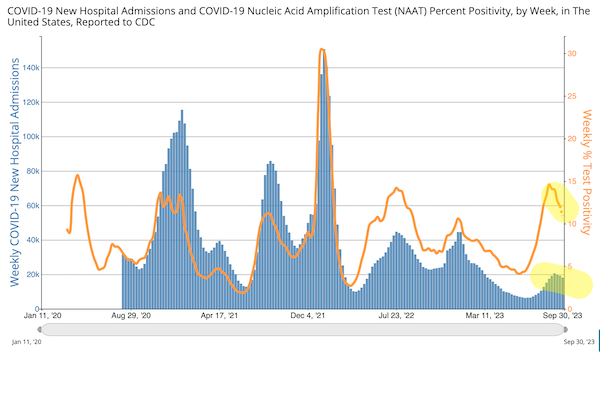
Task: Click the first orange peak in early 2020
Action: [77, 176]
